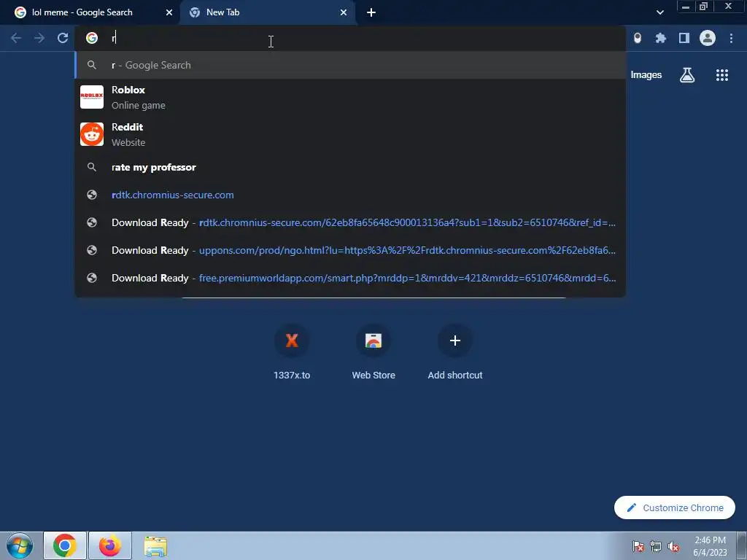Click Chrome in the taskbar
Screen dimensions: 747x560
(x=65, y=545)
